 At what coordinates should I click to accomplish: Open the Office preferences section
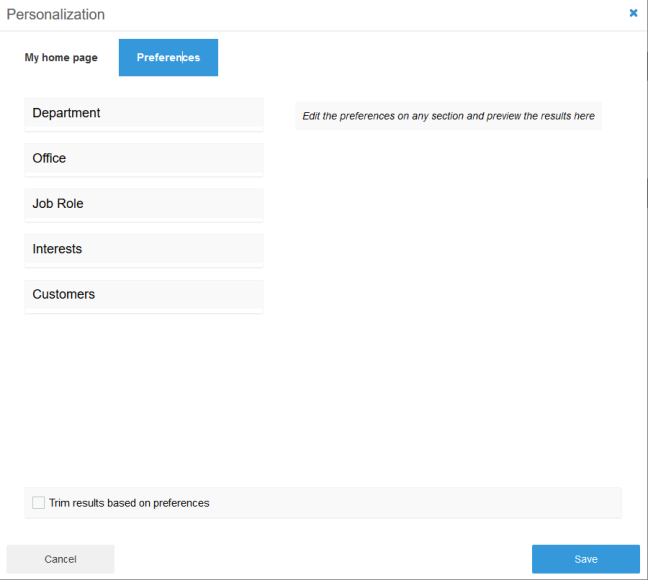(143, 158)
